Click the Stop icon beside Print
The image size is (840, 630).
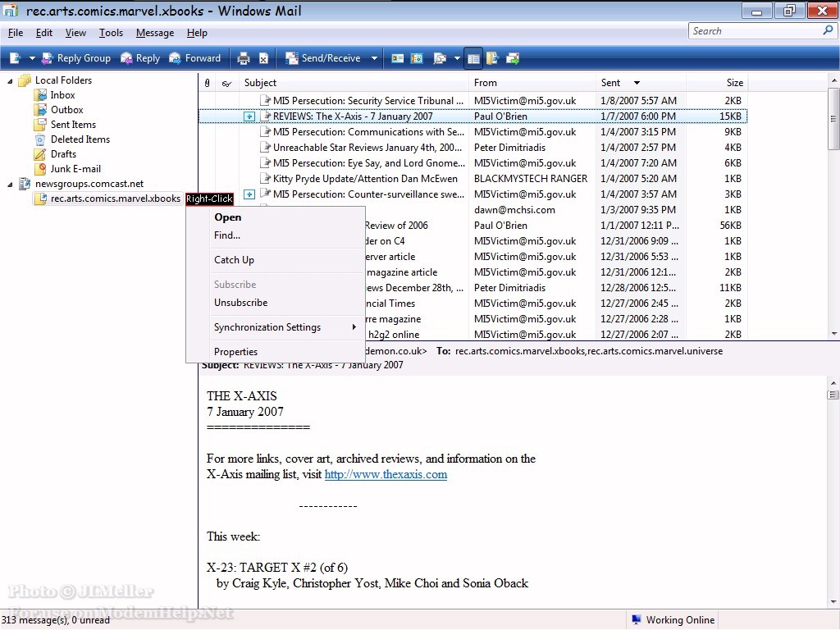point(263,58)
